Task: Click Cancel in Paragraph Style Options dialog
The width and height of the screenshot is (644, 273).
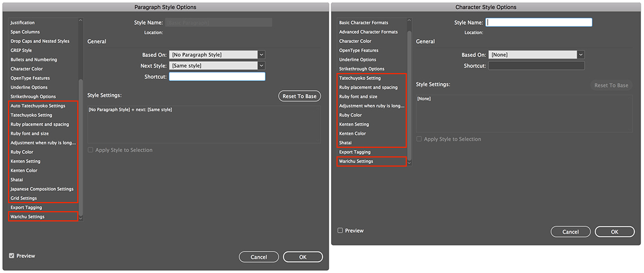Action: 259,257
